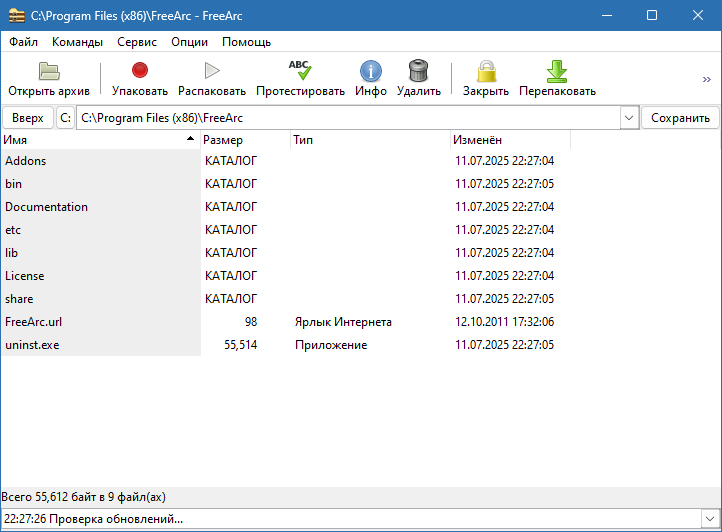Sort by the Имя column header

(100, 140)
